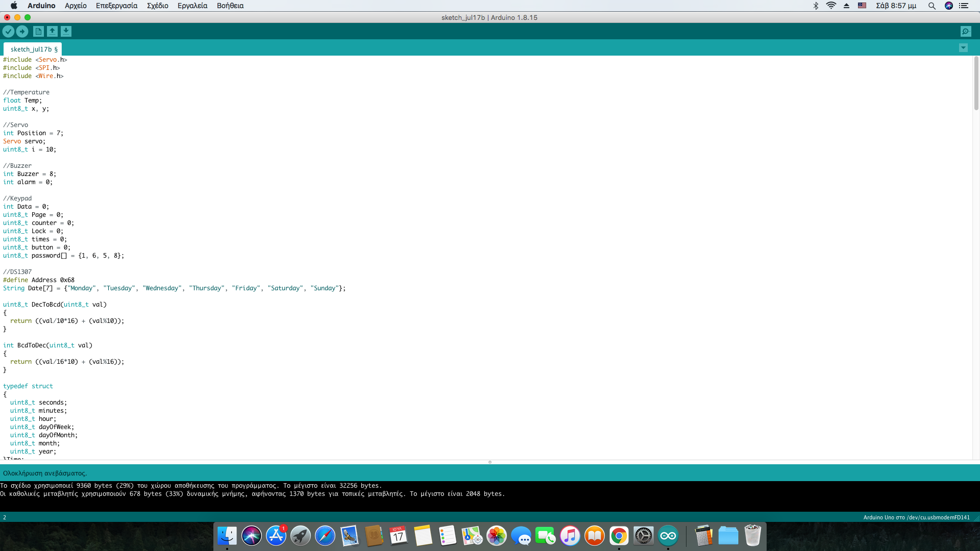980x551 pixels.
Task: Click the Arduino Uno port status text
Action: (916, 517)
